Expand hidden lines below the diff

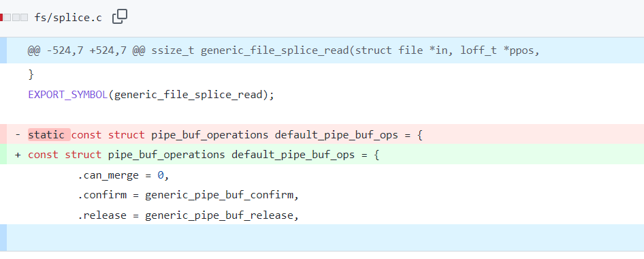[3, 238]
